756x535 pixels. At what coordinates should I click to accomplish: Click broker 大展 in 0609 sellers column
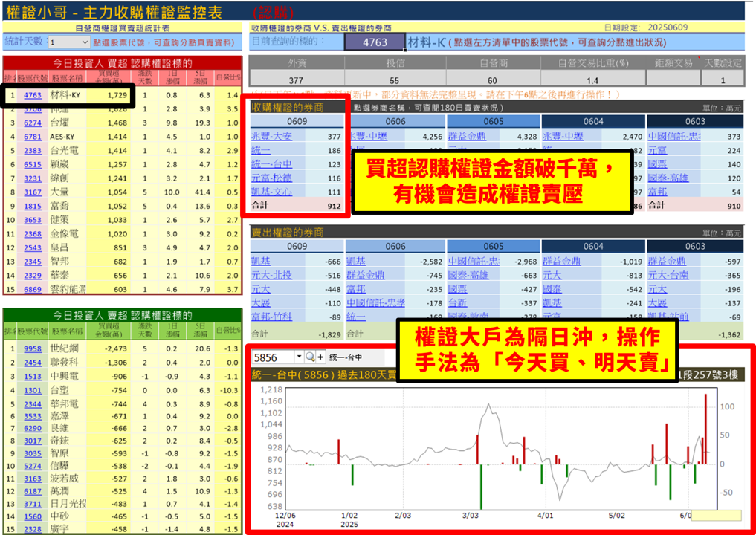click(261, 303)
